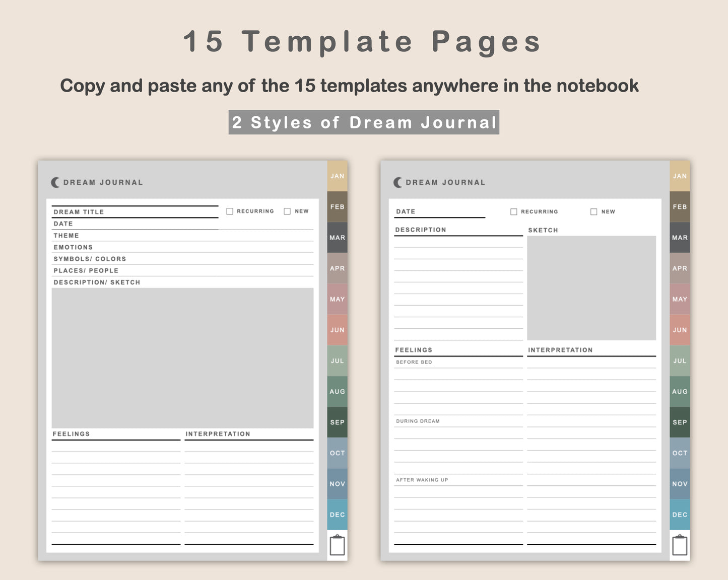Open the APR tab on left page
This screenshot has width=728, height=580.
tap(337, 268)
